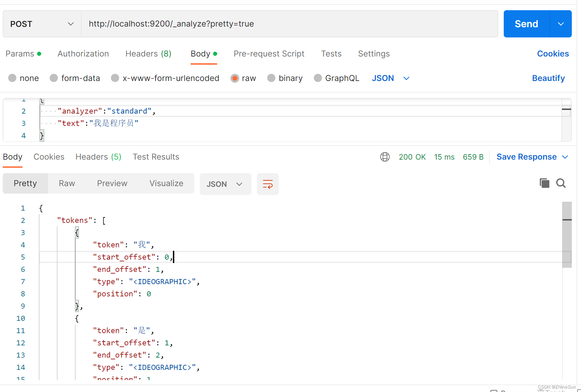The height and width of the screenshot is (392, 581).
Task: Open the response Cookies tab
Action: pos(49,157)
